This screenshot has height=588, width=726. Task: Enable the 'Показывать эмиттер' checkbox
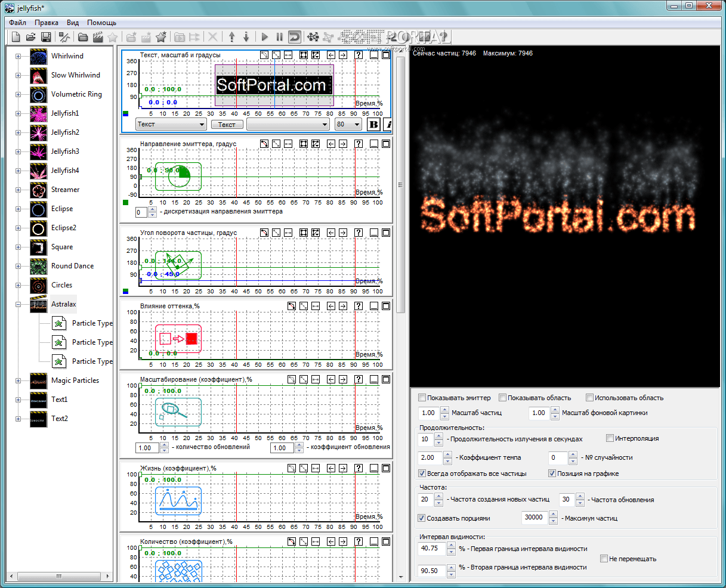click(x=422, y=398)
